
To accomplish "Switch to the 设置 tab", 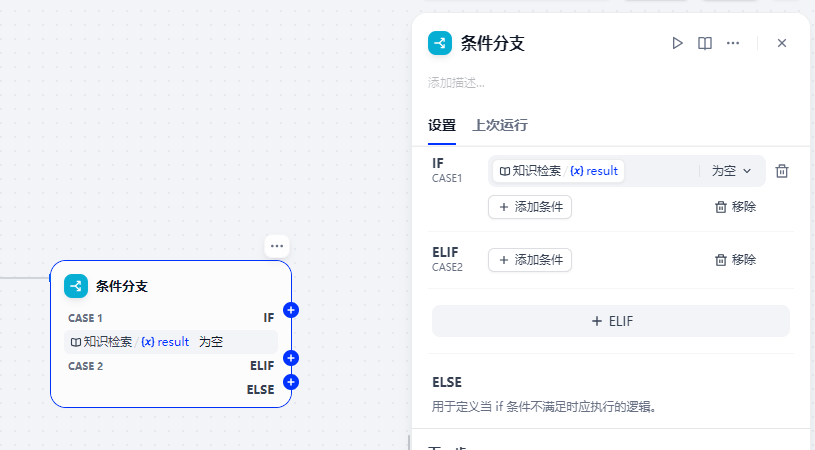I will pyautogui.click(x=442, y=125).
